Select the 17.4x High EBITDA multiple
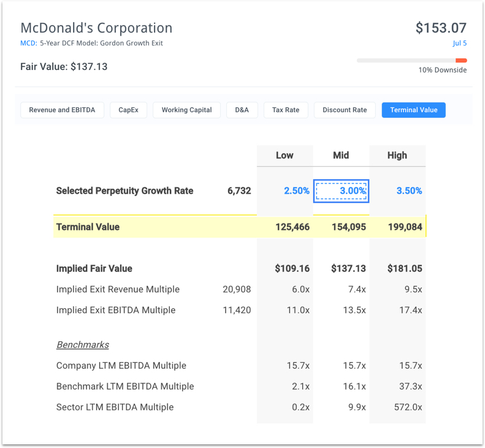The width and height of the screenshot is (485, 448). pyautogui.click(x=411, y=310)
